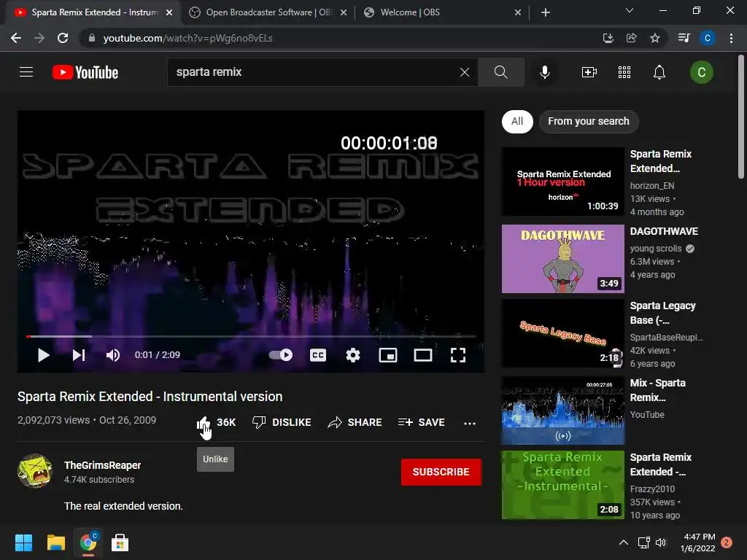Go to YouTube home via logo

(85, 72)
